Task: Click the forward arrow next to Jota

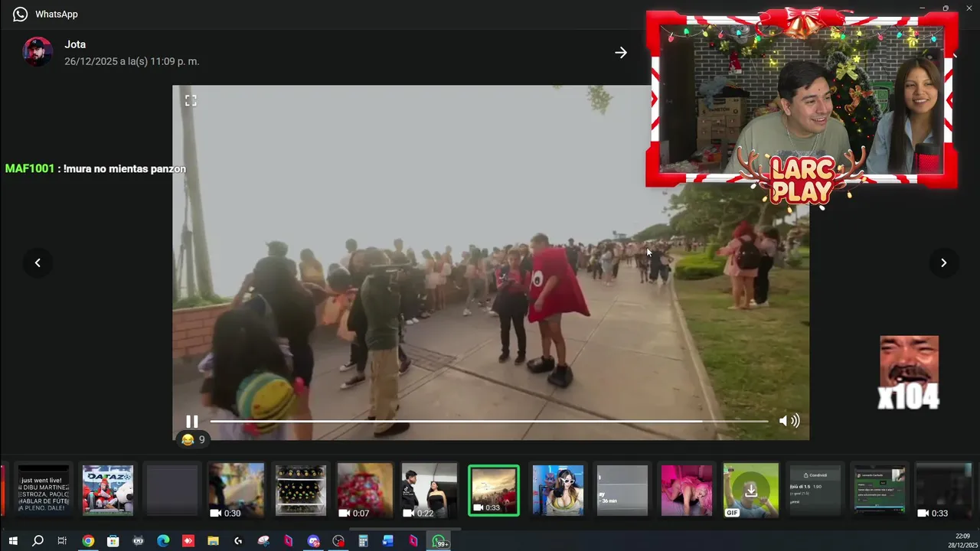Action: [621, 52]
